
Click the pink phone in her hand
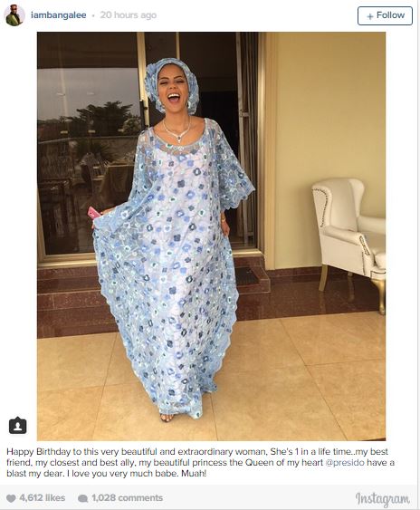tap(93, 214)
